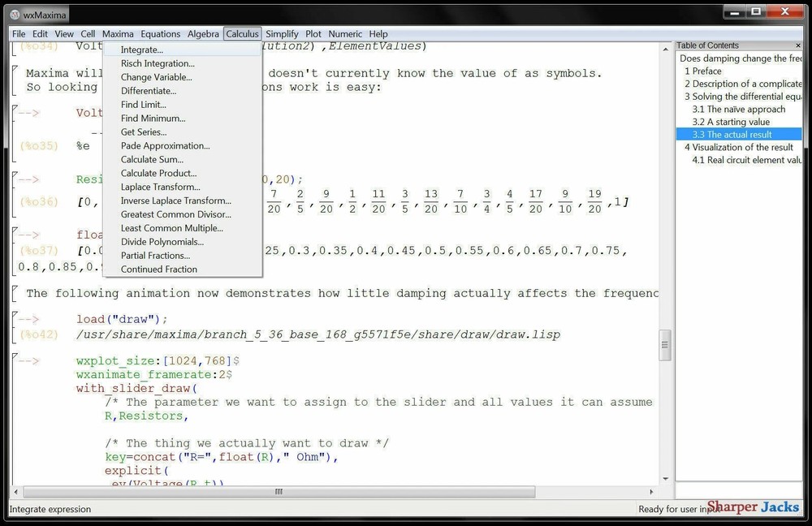Viewport: 812px width, 526px height.
Task: Open the Plot menu
Action: click(x=313, y=33)
